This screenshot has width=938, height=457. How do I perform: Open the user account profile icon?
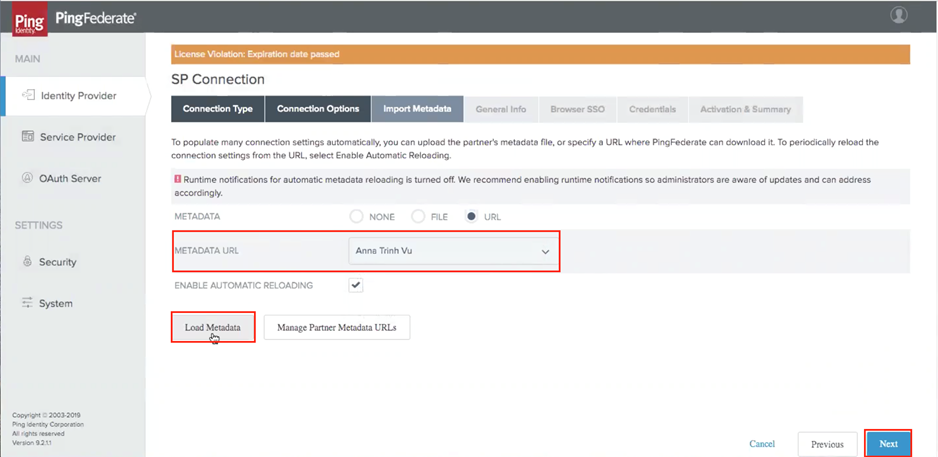pos(899,15)
